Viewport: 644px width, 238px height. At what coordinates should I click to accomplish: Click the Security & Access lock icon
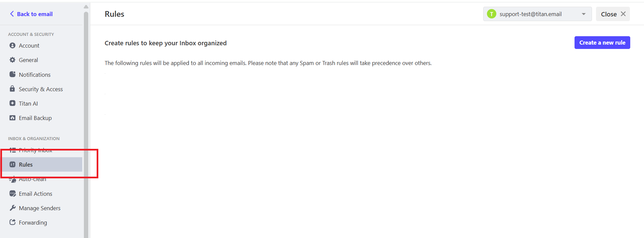coord(12,89)
